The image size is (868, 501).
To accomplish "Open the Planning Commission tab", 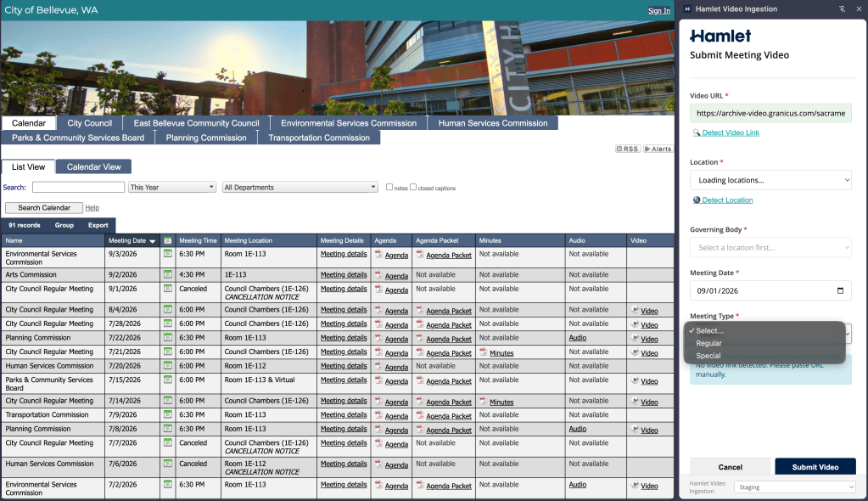I will click(x=206, y=138).
